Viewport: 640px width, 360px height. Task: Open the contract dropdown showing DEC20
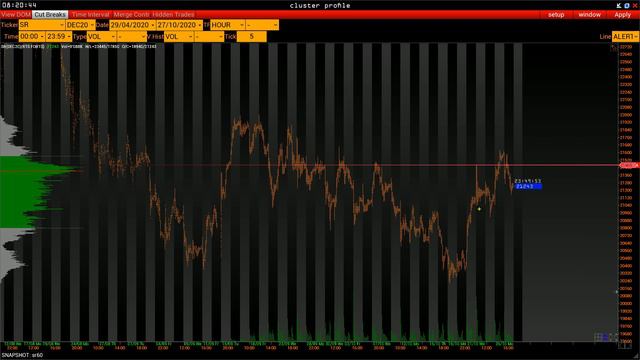tap(80, 25)
